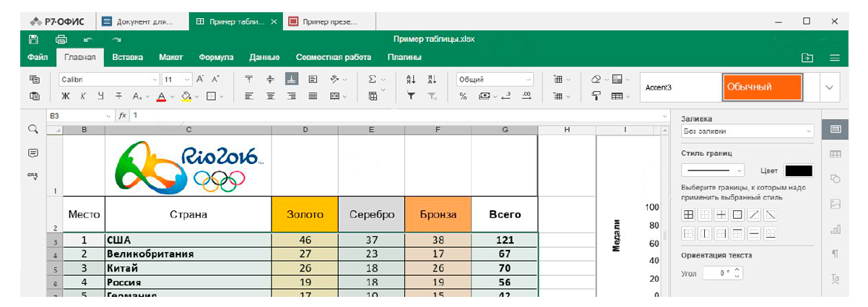The width and height of the screenshot is (868, 307).
Task: Redo the last action
Action: tap(116, 39)
